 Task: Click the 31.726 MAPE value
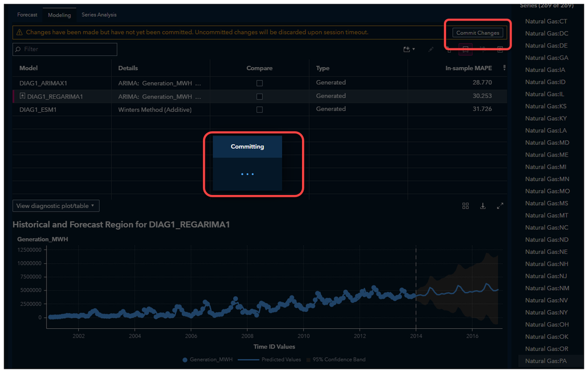pos(482,109)
